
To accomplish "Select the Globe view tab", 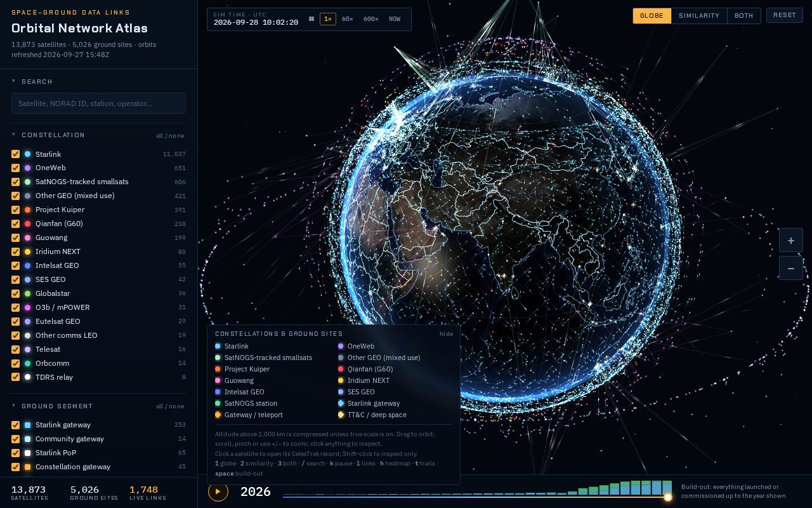I will (652, 16).
